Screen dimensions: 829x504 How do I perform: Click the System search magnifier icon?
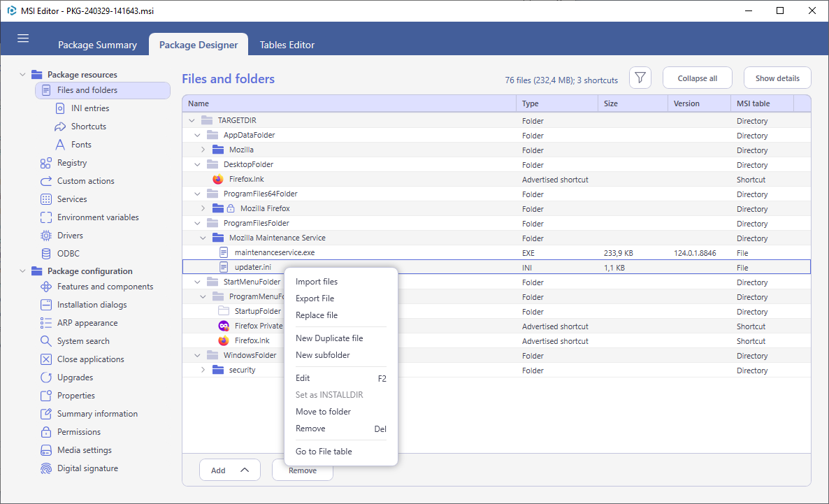pyautogui.click(x=46, y=341)
